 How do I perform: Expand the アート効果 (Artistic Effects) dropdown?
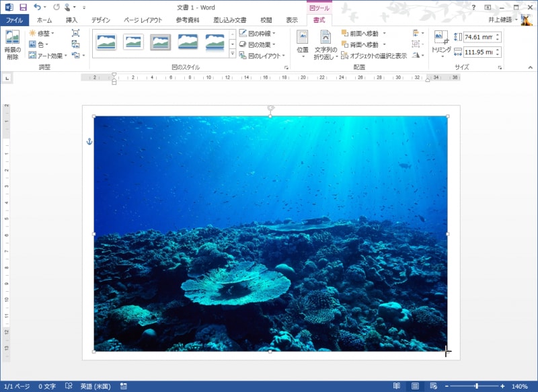tap(48, 56)
